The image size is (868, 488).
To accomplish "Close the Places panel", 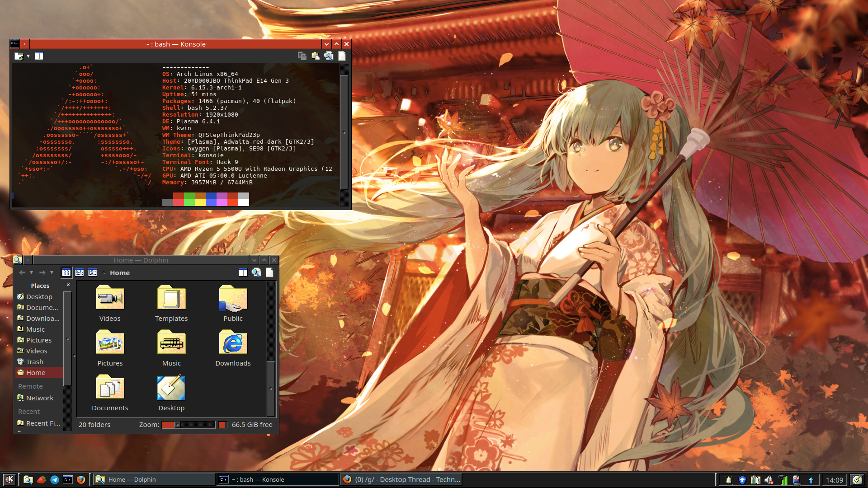I will click(68, 285).
